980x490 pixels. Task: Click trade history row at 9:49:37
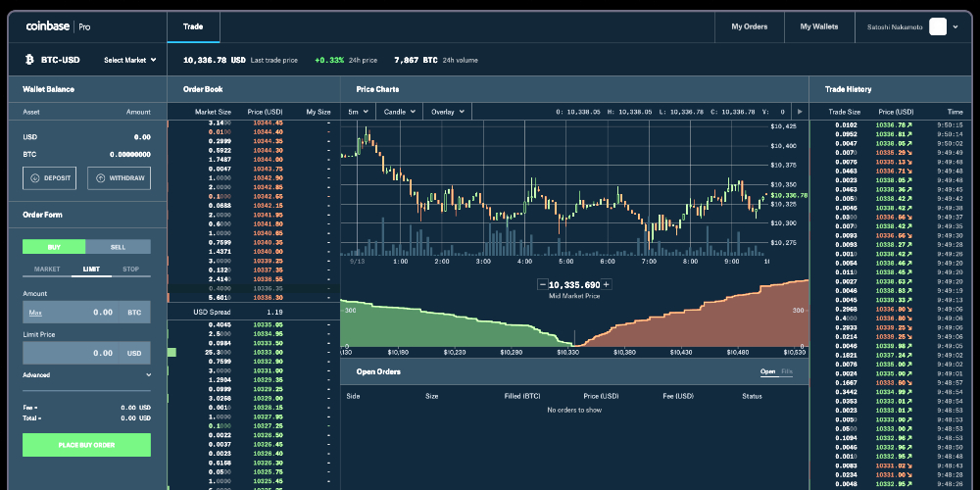[893, 217]
